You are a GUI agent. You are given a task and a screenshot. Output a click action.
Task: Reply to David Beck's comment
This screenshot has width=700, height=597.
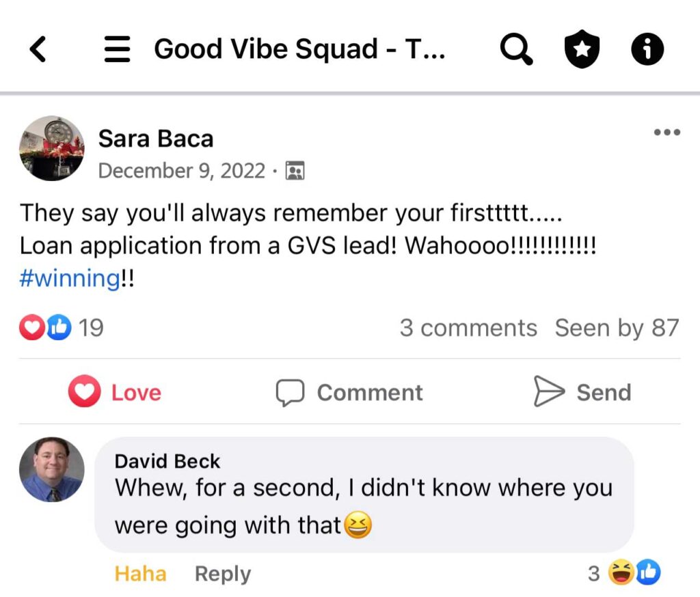[x=222, y=574]
